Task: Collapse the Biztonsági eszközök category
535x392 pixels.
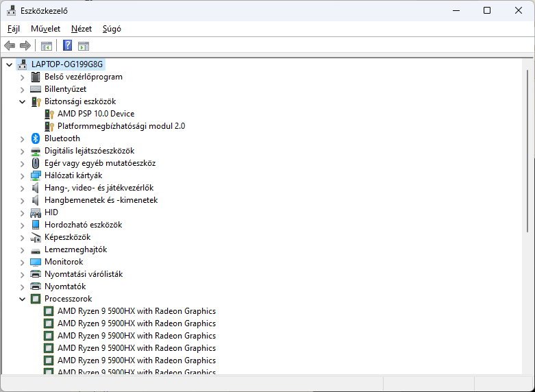Action: (22, 101)
